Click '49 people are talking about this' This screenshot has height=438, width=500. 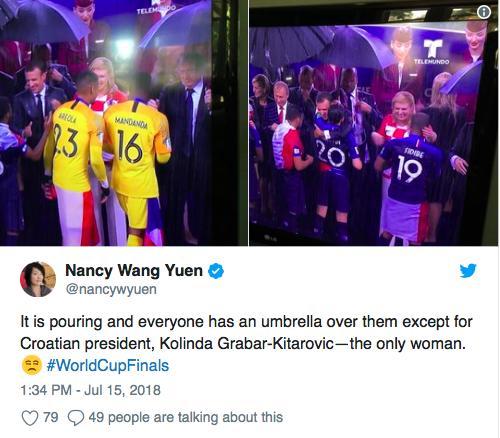pos(186,417)
